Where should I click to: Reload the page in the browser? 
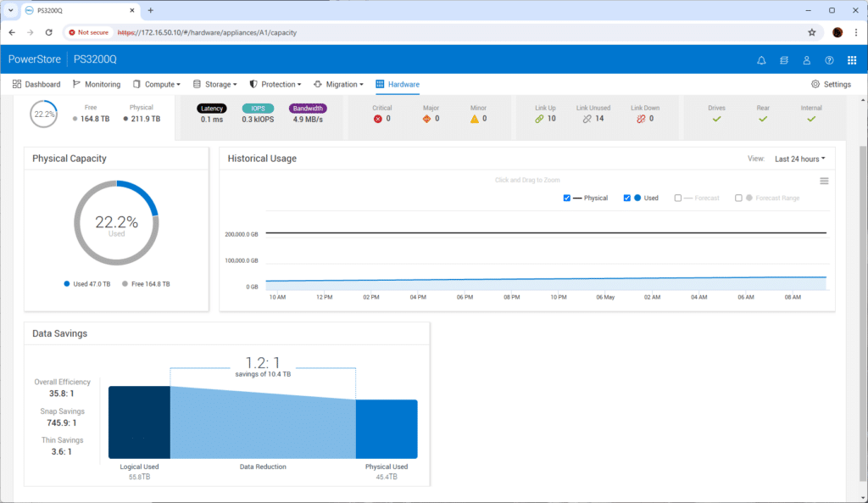click(48, 33)
